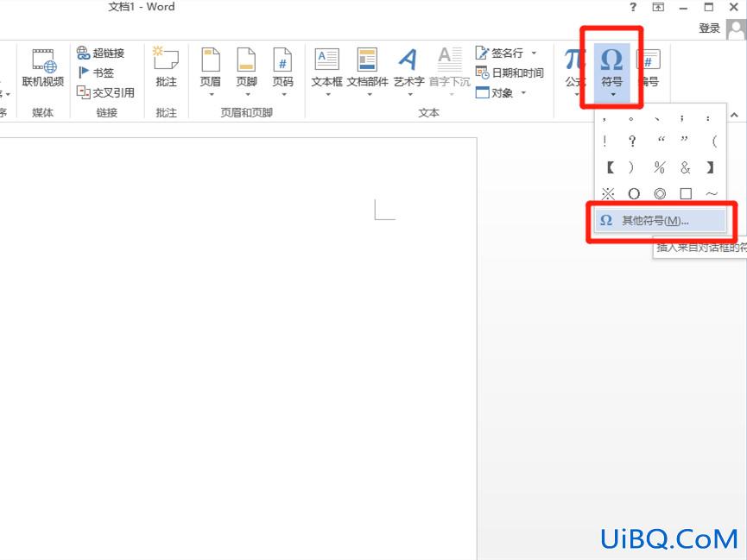Viewport: 747px width, 560px height.
Task: Click the account avatar picture
Action: pyautogui.click(x=737, y=29)
